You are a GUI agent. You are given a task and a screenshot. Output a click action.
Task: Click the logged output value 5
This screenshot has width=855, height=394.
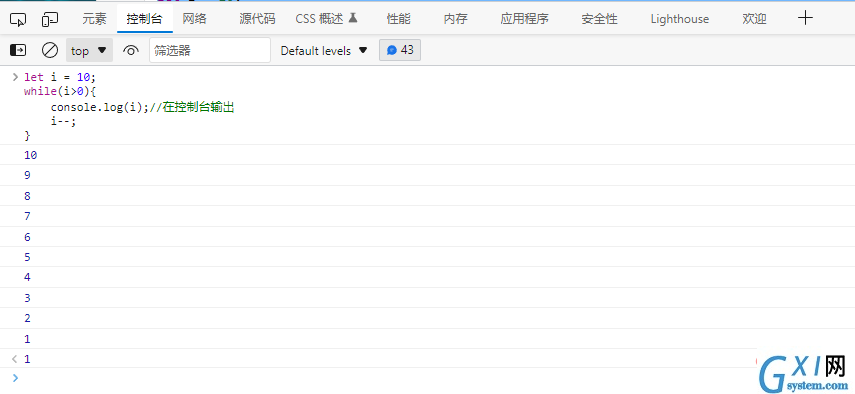pyautogui.click(x=27, y=257)
